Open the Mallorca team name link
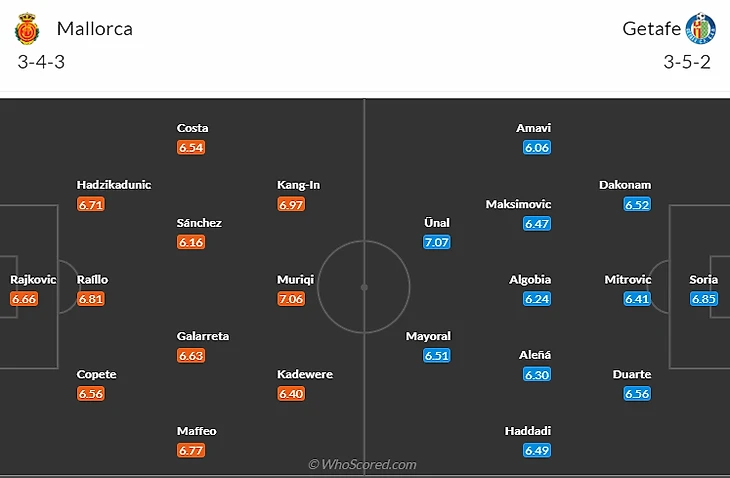Image resolution: width=730 pixels, height=478 pixels. 94,29
